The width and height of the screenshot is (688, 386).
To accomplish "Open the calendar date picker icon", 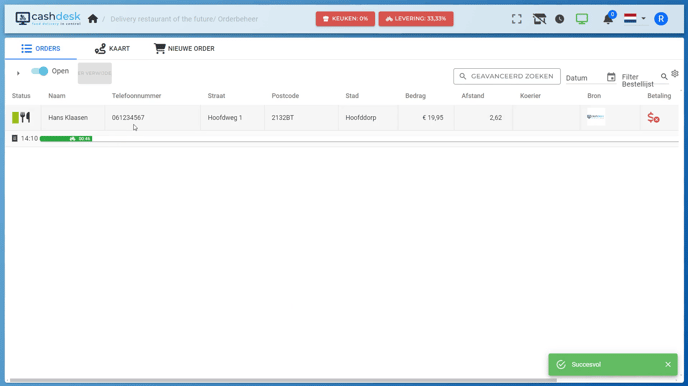I will point(611,77).
